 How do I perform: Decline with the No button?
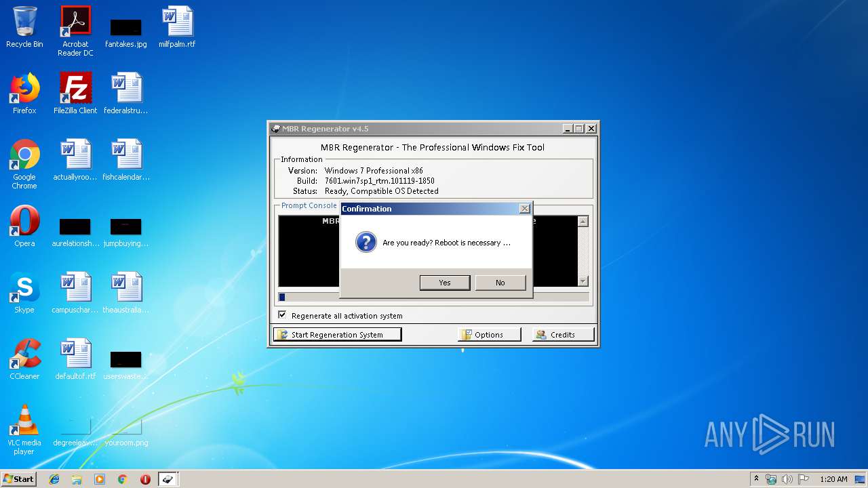coord(500,283)
